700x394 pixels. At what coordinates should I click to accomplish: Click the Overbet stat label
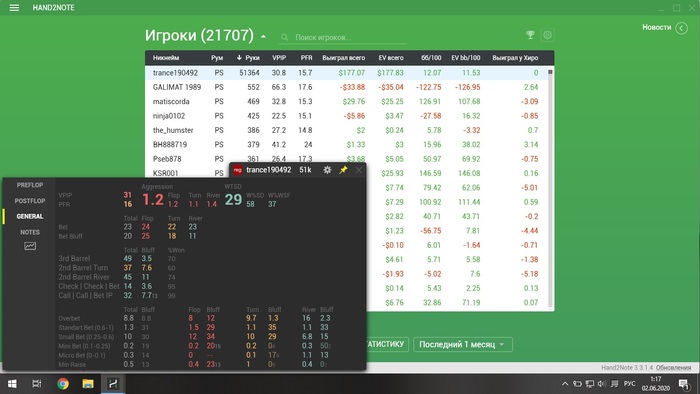(69, 319)
